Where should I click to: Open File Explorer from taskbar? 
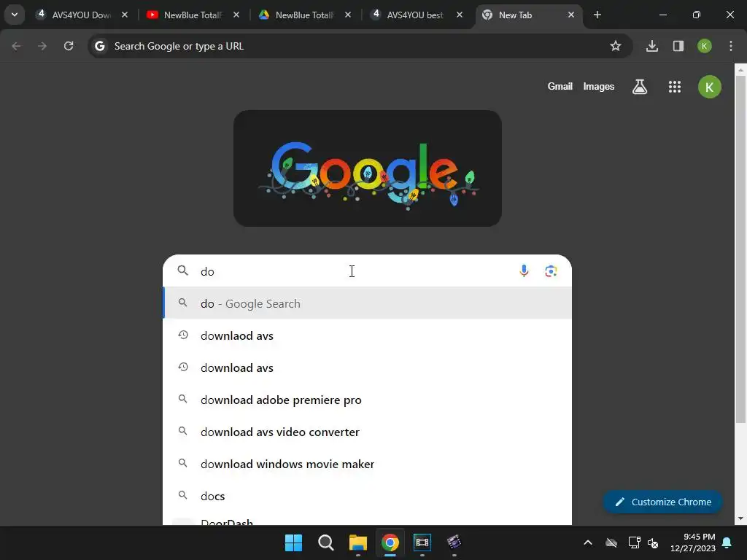click(x=357, y=542)
